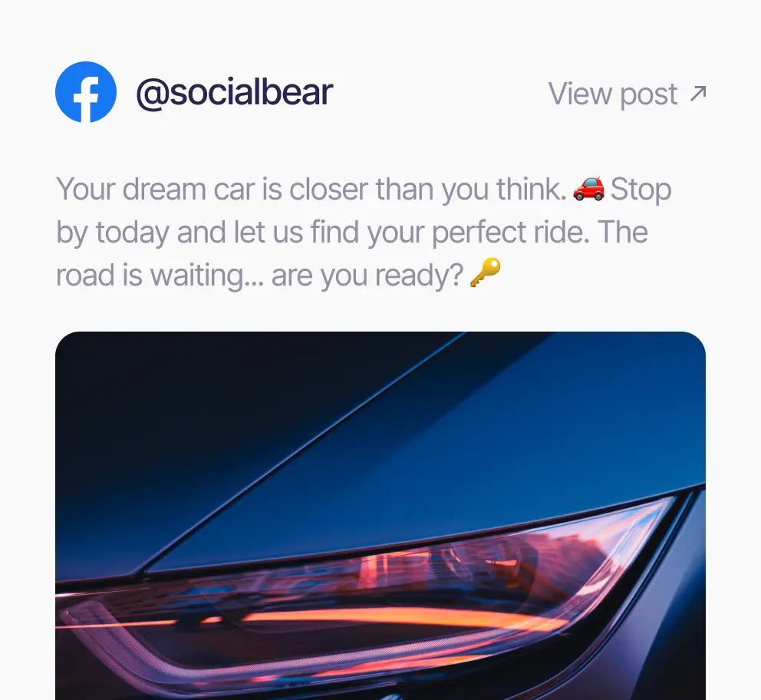This screenshot has width=761, height=700.
Task: Click the caption line beginning "by today and"
Action: pyautogui.click(x=352, y=233)
